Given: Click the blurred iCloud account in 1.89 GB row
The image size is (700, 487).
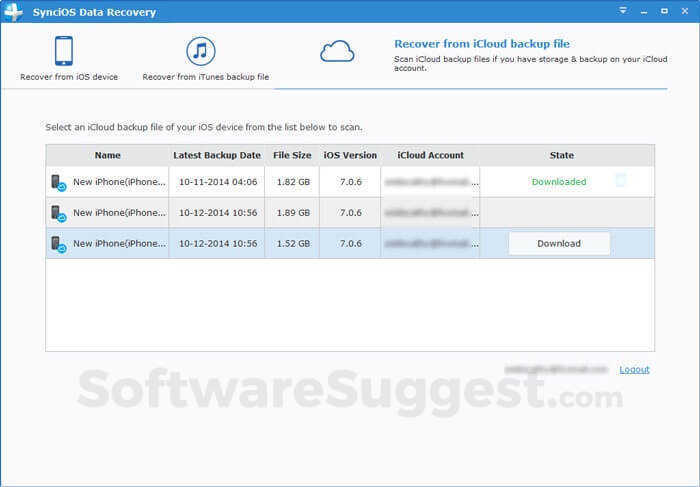Looking at the screenshot, I should (431, 213).
